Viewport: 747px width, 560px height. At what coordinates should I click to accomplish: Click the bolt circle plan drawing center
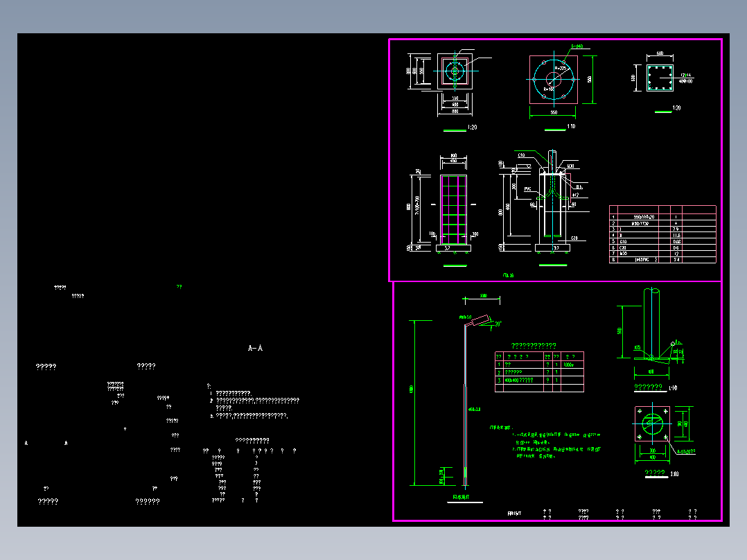[554, 79]
